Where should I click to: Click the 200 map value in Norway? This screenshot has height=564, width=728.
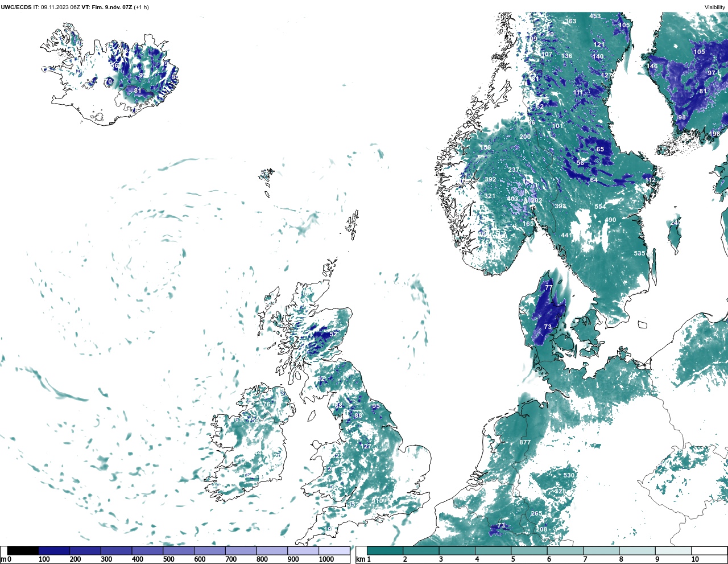pyautogui.click(x=525, y=137)
